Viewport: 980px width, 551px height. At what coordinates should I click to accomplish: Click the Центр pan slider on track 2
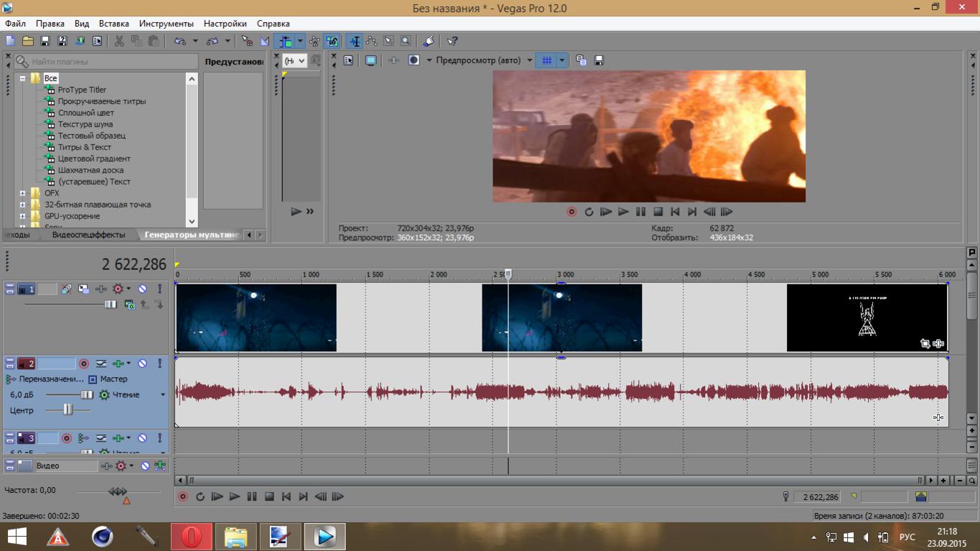tap(67, 409)
